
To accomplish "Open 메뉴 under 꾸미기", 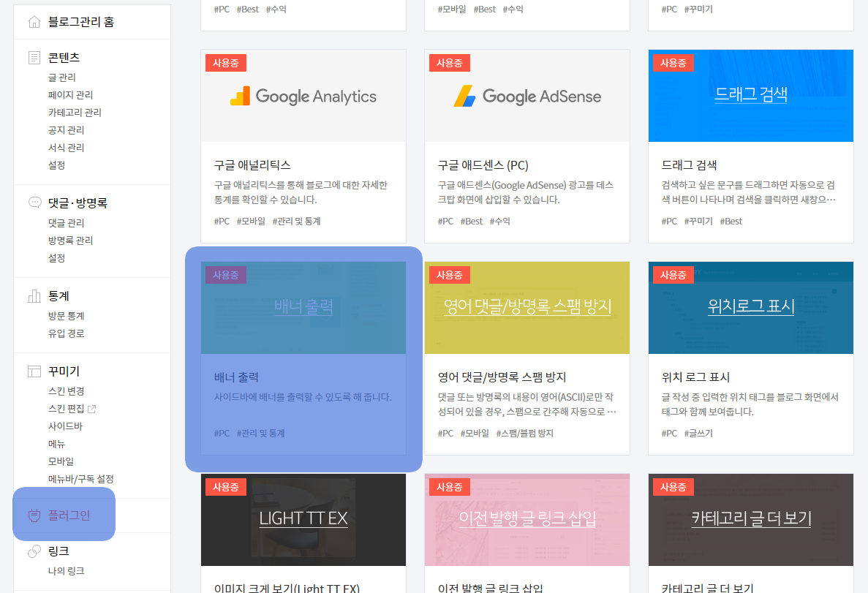I will point(56,444).
